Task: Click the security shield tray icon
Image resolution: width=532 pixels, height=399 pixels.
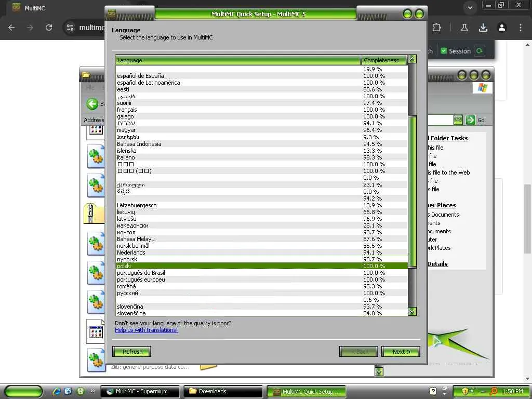Action: (x=465, y=391)
